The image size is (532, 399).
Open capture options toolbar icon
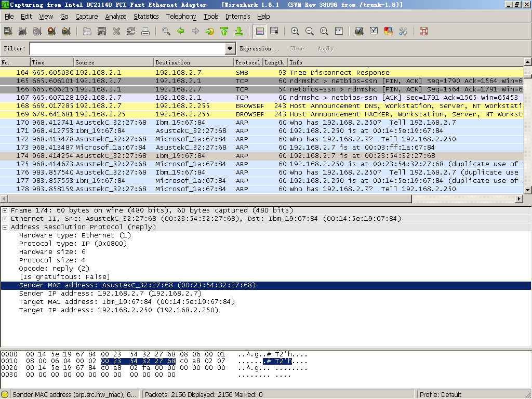23,32
